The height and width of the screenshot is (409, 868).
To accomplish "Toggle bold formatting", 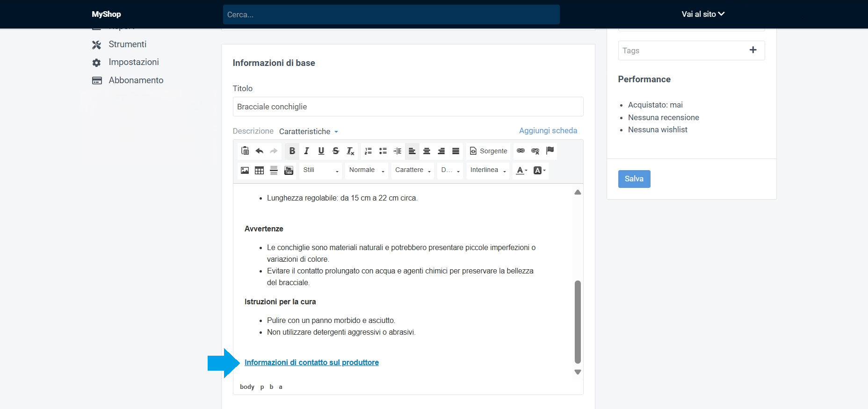I will coord(292,151).
